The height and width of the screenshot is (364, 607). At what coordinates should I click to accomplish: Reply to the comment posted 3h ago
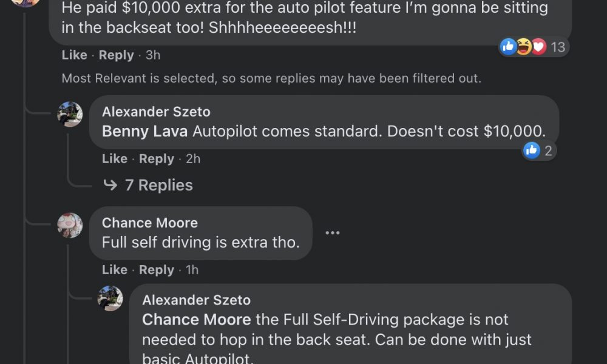116,55
